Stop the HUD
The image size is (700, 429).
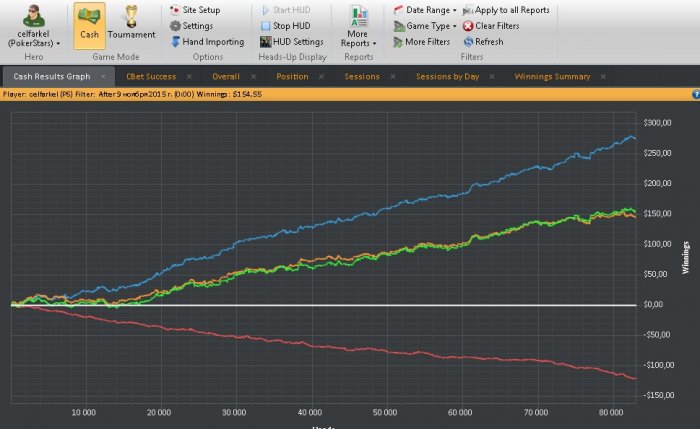(286, 26)
